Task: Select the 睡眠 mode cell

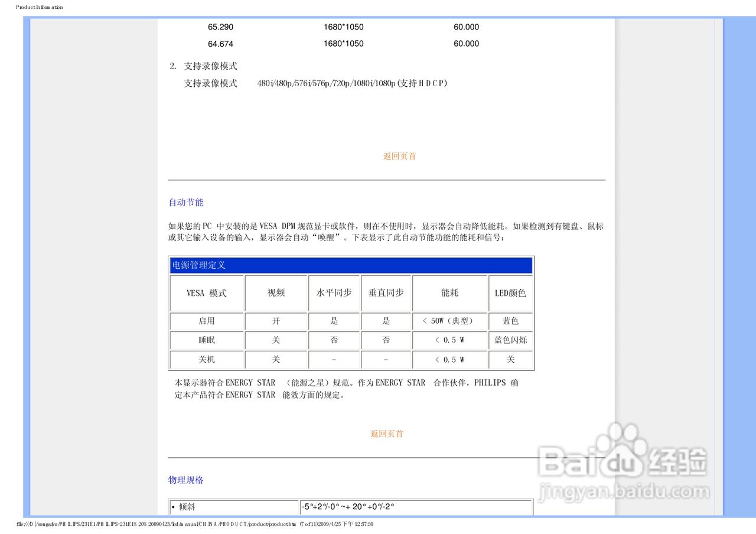Action: 207,340
